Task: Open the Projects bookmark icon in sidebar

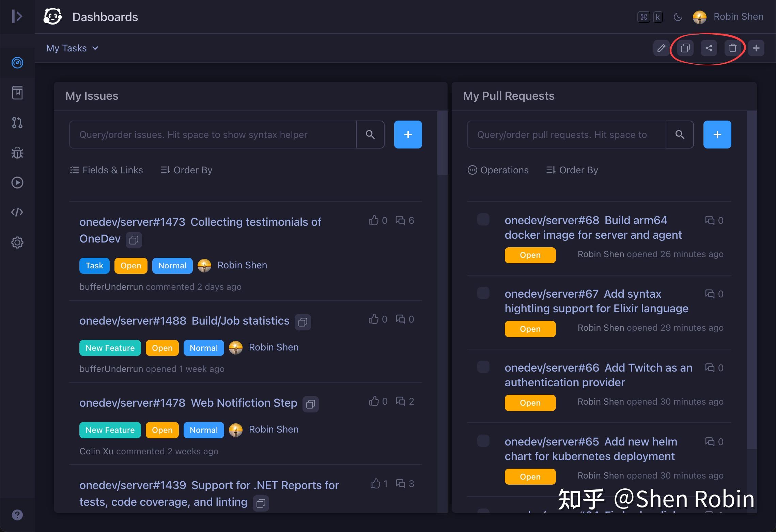Action: tap(17, 93)
